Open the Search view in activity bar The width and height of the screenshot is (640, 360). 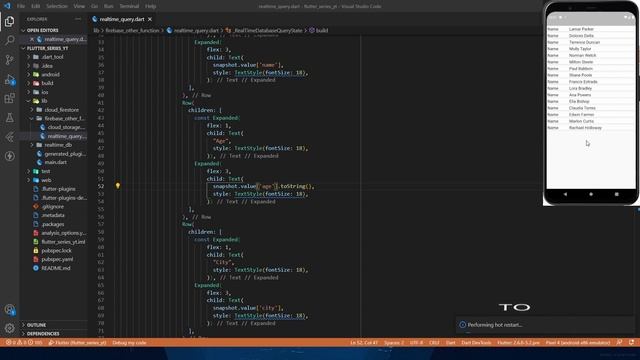(9, 40)
